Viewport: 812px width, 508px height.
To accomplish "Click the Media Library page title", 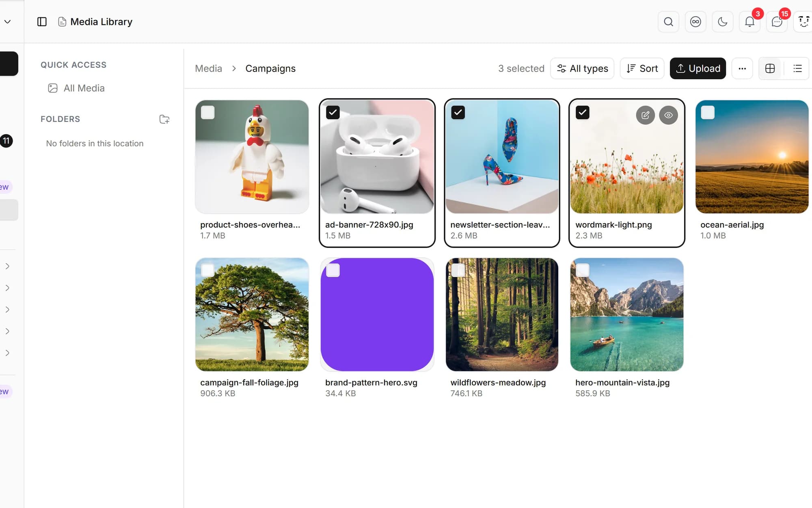I will tap(101, 22).
